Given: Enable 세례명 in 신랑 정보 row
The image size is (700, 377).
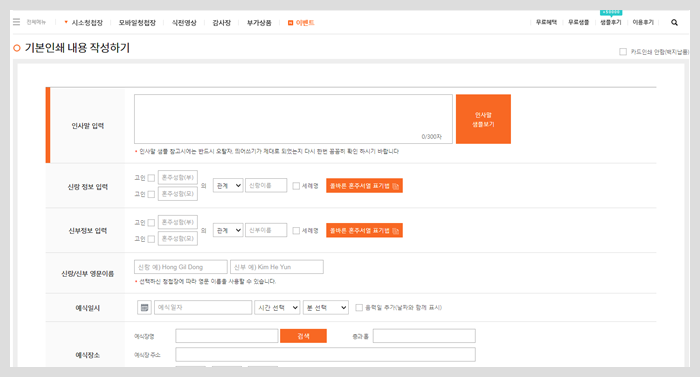Looking at the screenshot, I should tap(296, 186).
